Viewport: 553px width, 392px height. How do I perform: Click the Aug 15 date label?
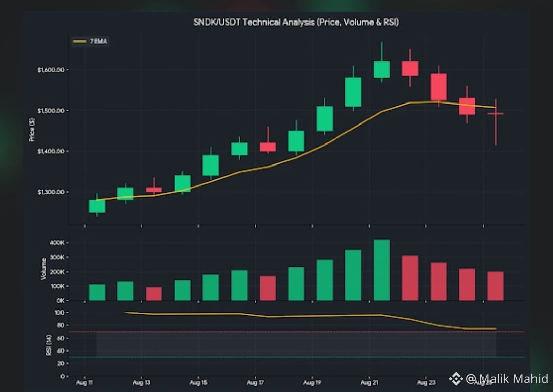click(x=198, y=383)
